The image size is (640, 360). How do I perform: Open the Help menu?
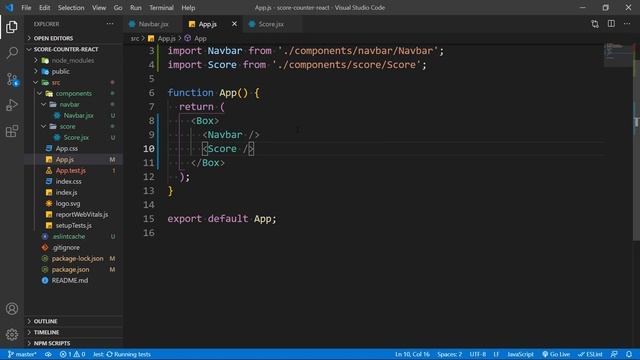point(188,8)
